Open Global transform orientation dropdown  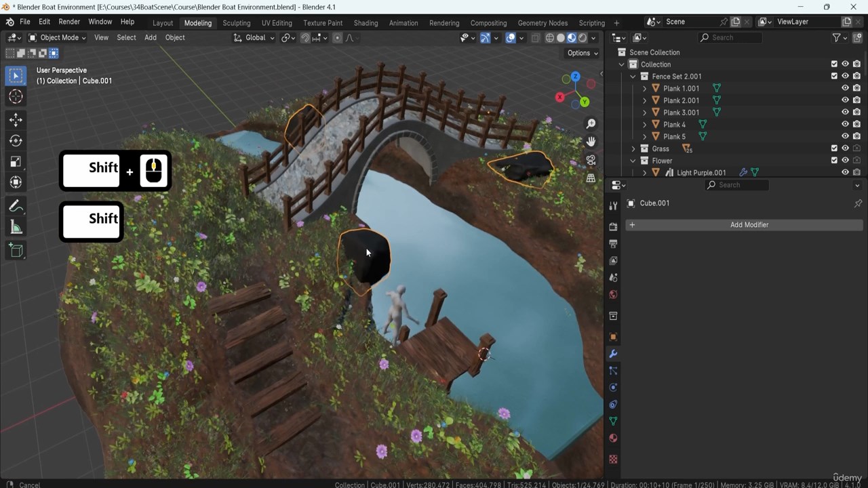click(254, 38)
